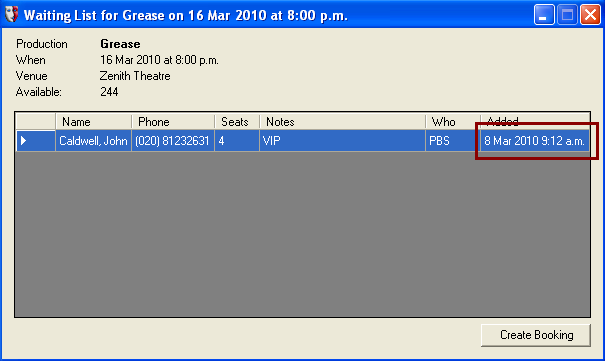Click the venue text 'Zenith Theatre'

click(x=135, y=76)
